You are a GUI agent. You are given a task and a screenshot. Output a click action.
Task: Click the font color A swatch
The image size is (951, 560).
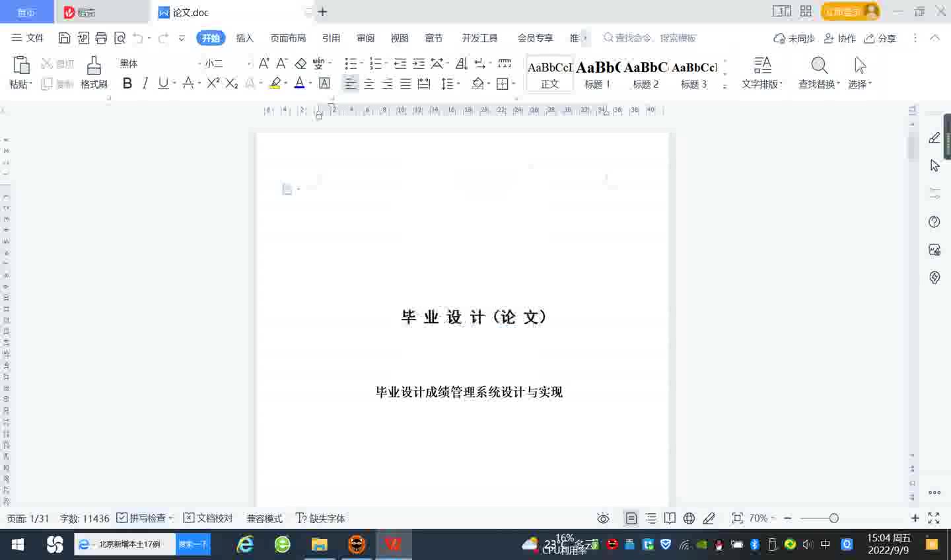click(x=300, y=83)
